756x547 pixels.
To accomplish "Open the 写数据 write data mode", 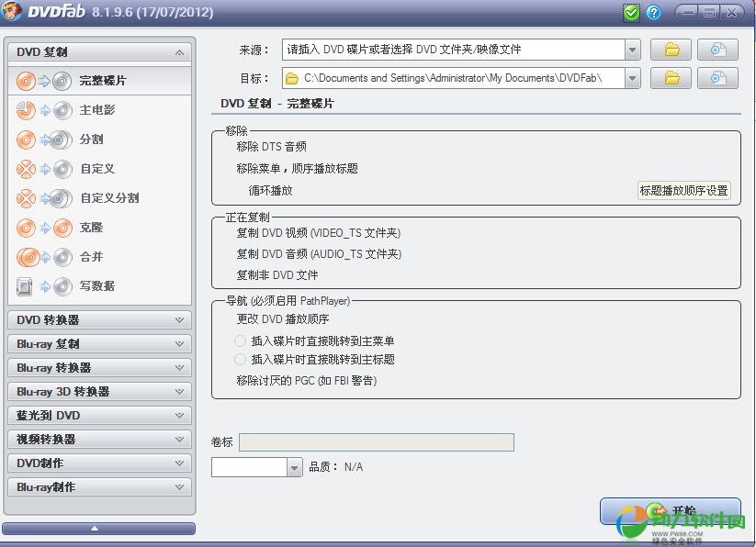I will pos(96,286).
